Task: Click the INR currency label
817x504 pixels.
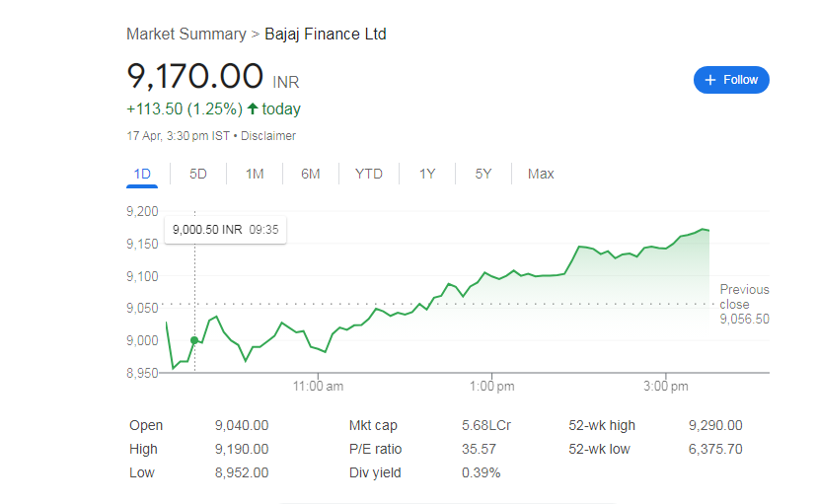Action: click(285, 82)
